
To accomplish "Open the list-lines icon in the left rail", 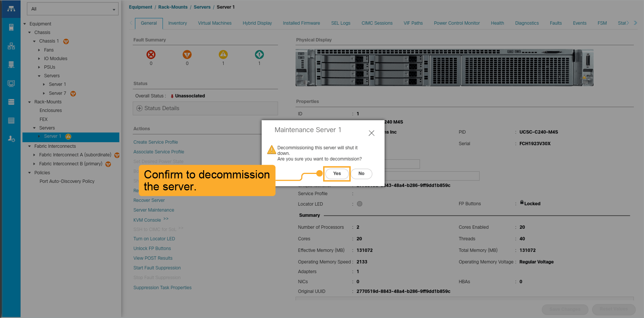I will pyautogui.click(x=11, y=121).
